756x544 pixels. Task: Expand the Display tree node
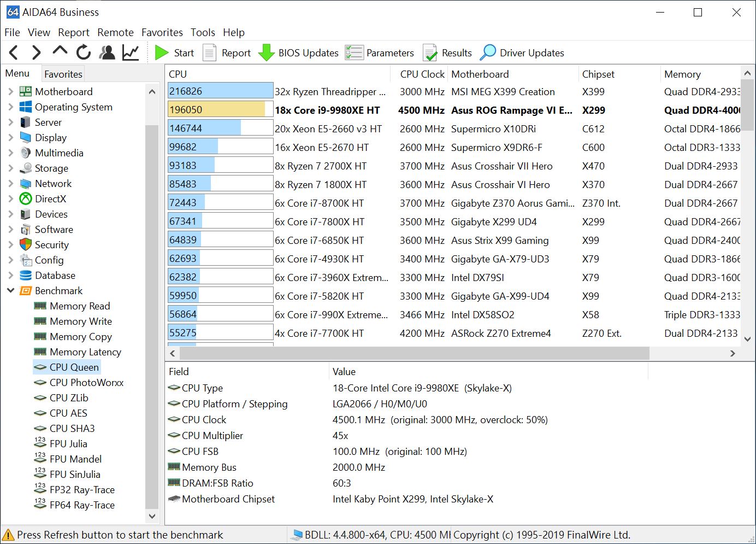[10, 137]
